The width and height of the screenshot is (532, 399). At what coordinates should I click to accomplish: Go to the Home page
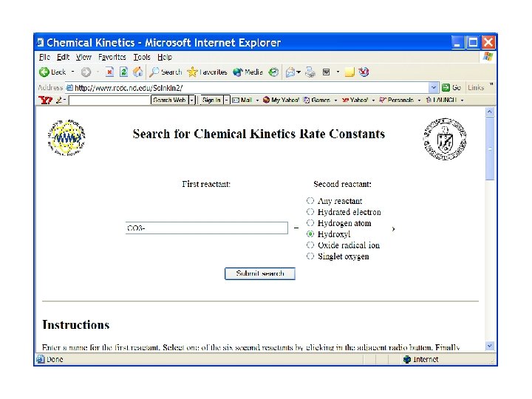coord(137,72)
